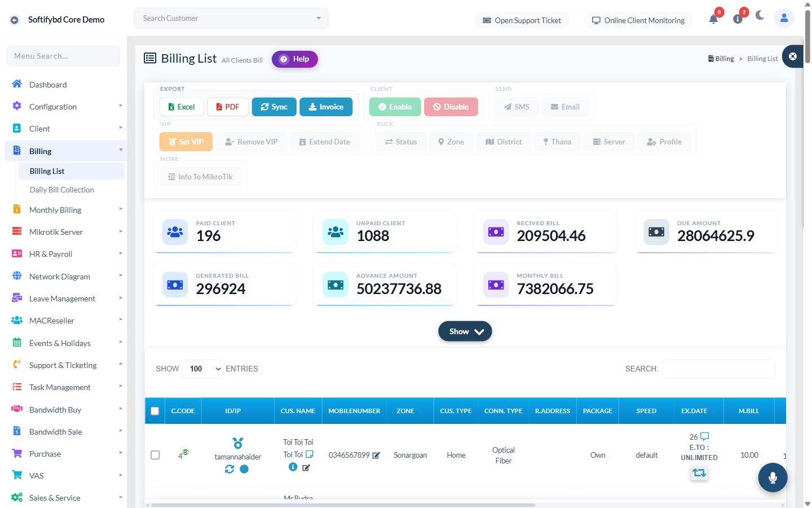Open the note icon beside Toi Toi
The height and width of the screenshot is (508, 812).
[x=309, y=454]
